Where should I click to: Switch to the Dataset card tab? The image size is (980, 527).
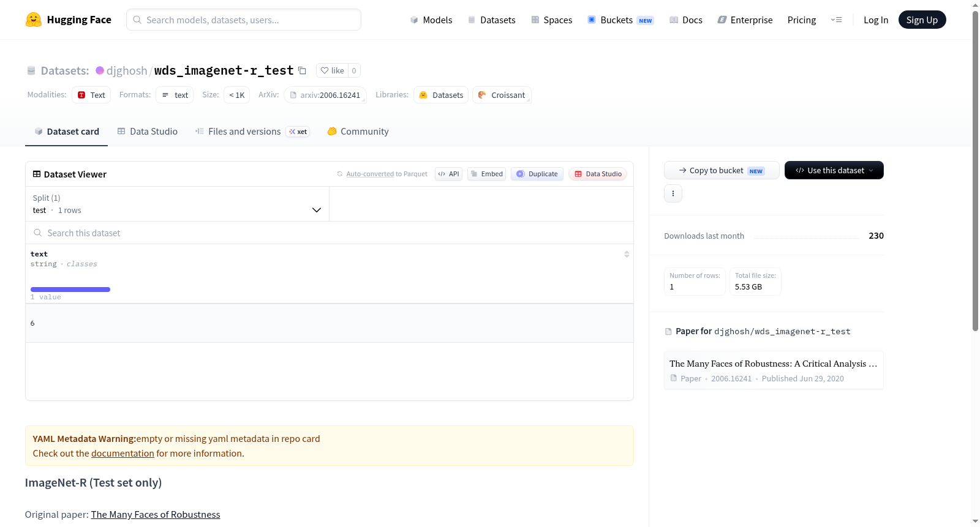[x=66, y=132]
